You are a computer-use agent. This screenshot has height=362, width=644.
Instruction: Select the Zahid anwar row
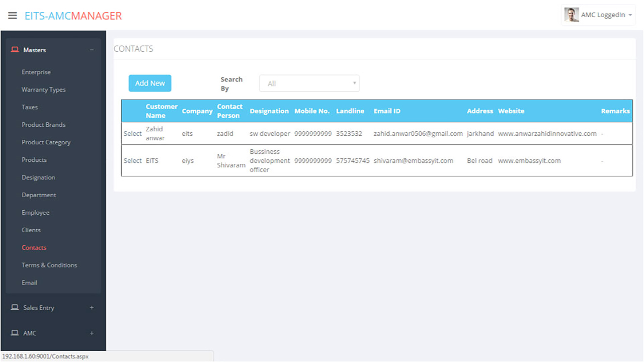[133, 134]
